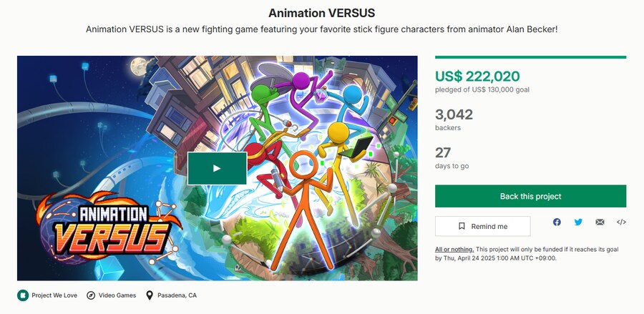Play the Animation VERSUS campaign video

(217, 168)
